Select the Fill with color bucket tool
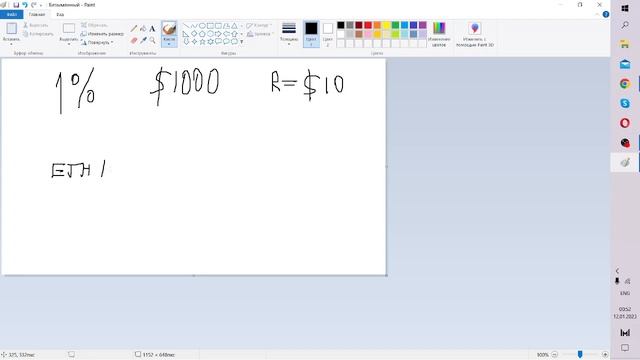Image resolution: width=640 pixels, height=360 pixels. [143, 29]
